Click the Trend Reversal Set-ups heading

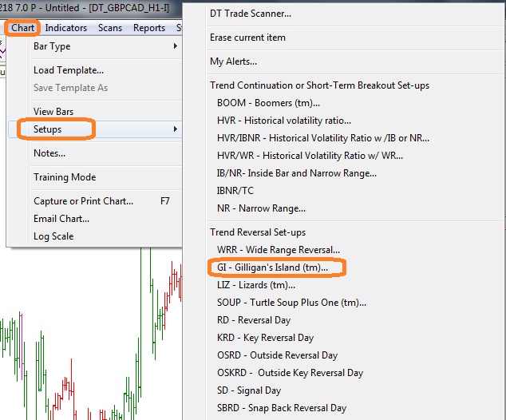258,232
